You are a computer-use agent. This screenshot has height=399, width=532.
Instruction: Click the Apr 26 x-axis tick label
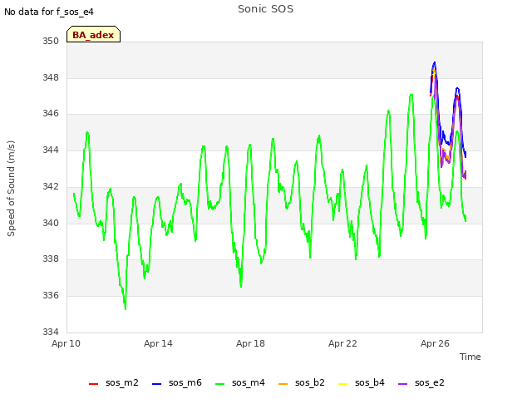coord(435,343)
